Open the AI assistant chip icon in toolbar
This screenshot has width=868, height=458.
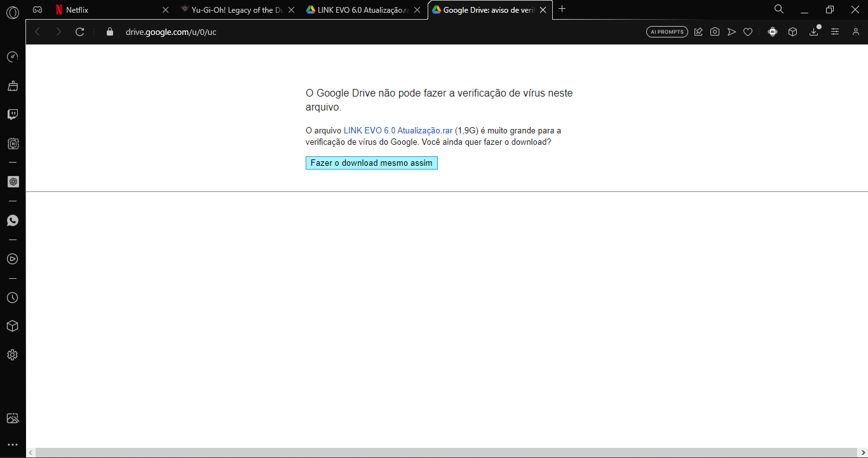773,32
